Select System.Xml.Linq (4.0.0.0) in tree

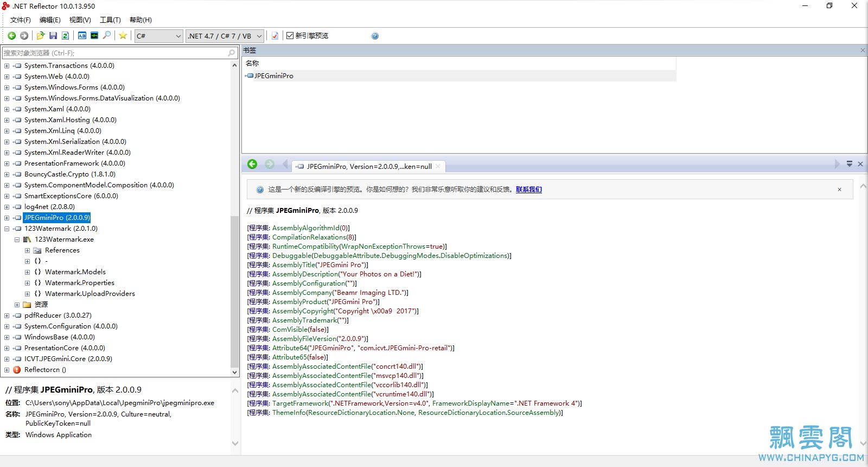(63, 131)
